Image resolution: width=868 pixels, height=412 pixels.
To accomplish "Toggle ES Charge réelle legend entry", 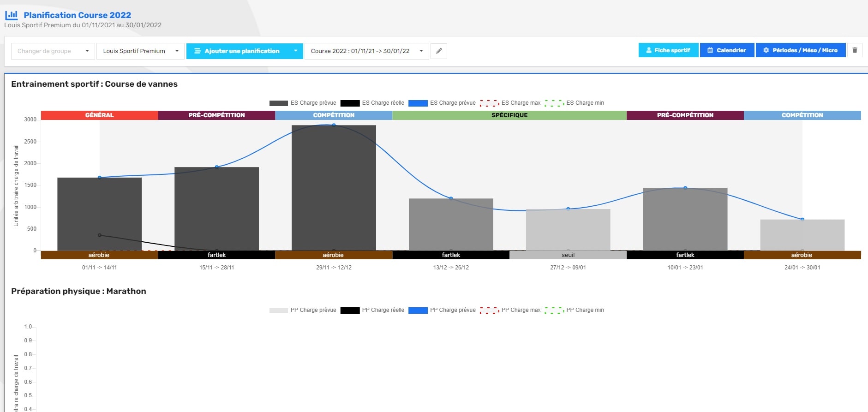I will tap(372, 103).
